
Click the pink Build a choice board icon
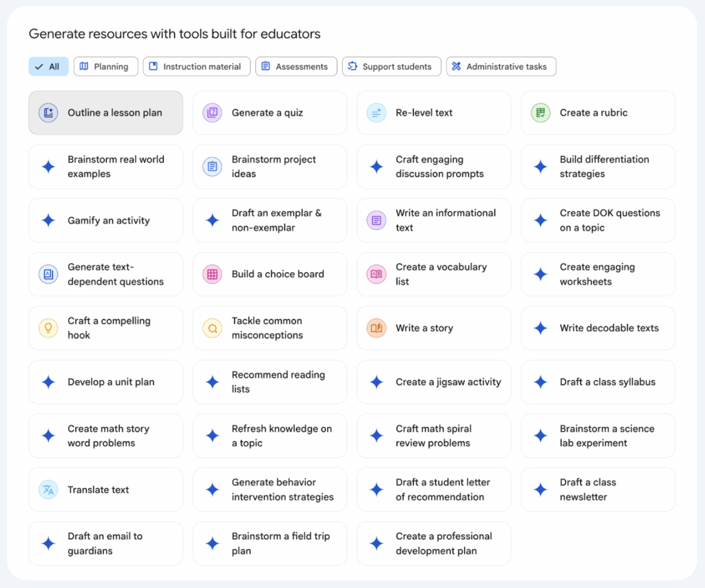coord(212,274)
